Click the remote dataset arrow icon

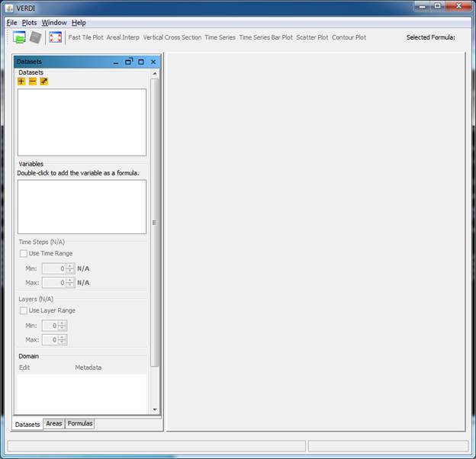44,82
